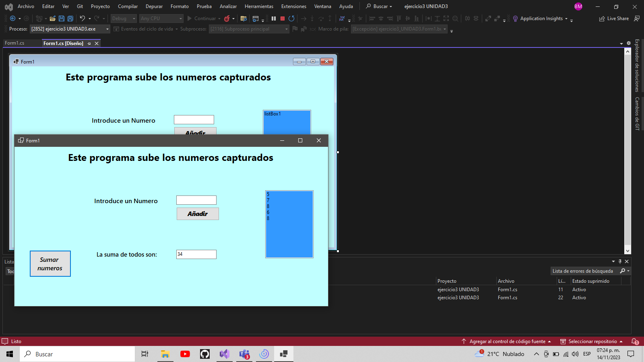Undo the last action with the Undo icon

pyautogui.click(x=82, y=18)
